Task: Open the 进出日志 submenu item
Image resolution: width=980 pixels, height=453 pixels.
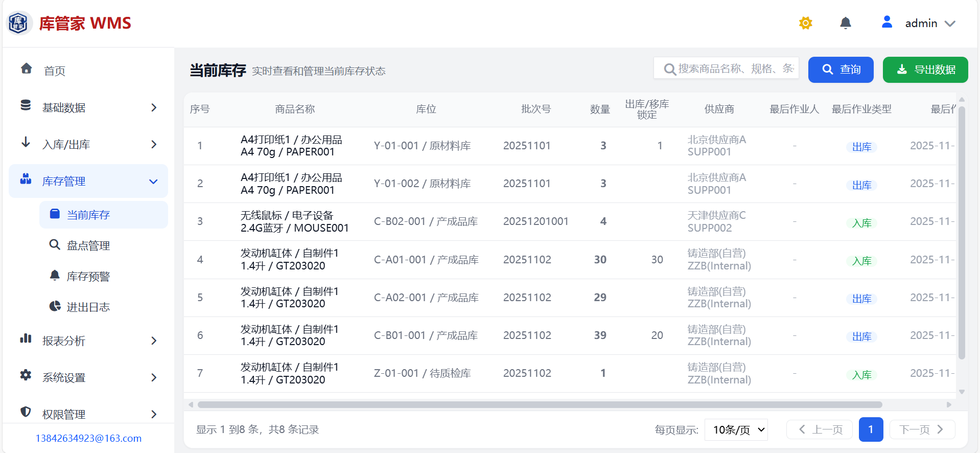Action: coord(104,307)
